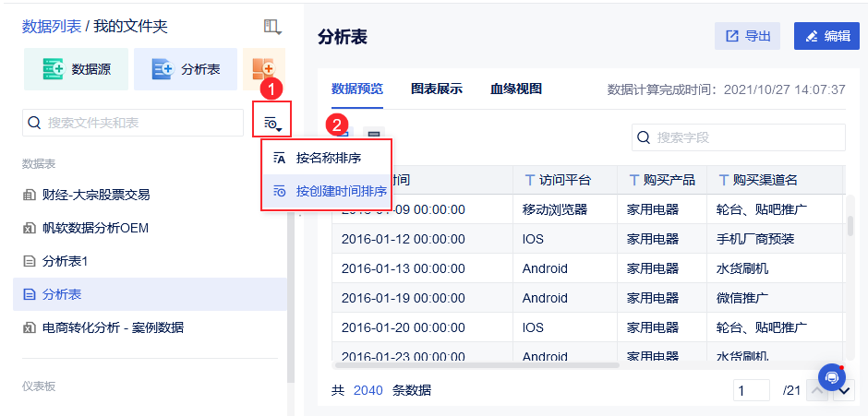Switch to the 血缘视图 tab
Screen dimensions: 868x416
coord(516,89)
